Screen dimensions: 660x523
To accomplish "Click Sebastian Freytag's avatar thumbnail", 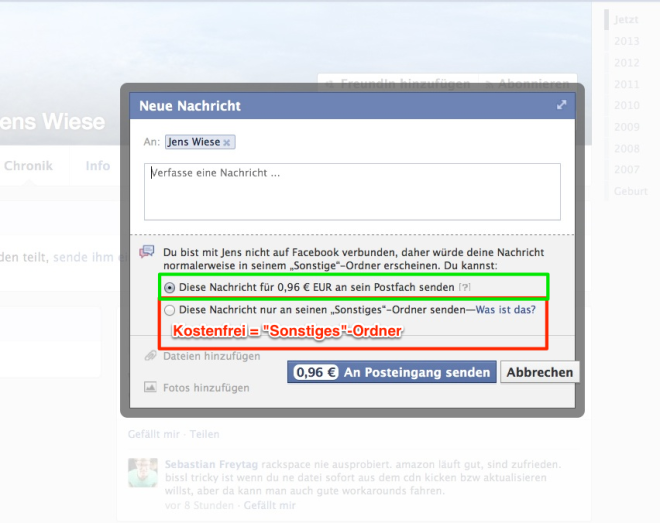I will tap(143, 473).
